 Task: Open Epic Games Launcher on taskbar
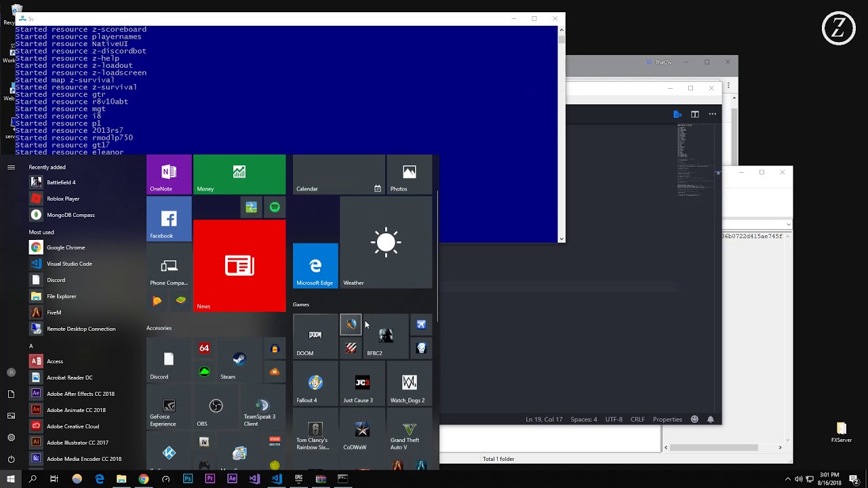(x=298, y=479)
